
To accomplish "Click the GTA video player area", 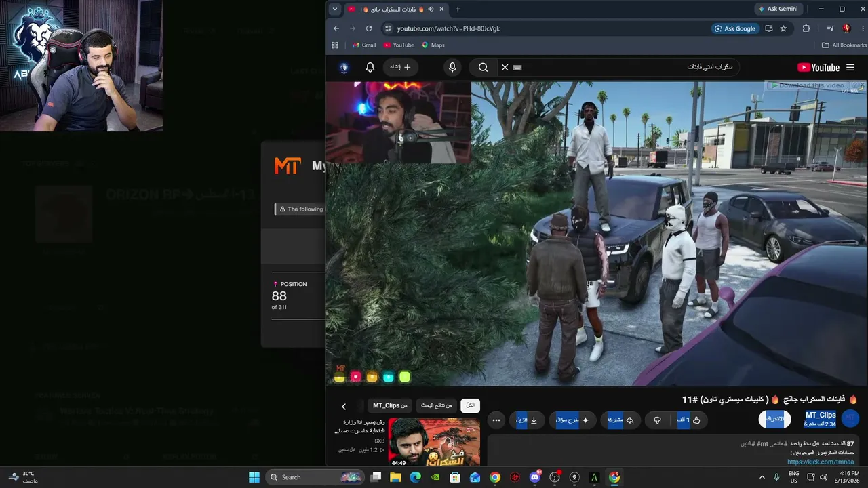I will pyautogui.click(x=596, y=233).
